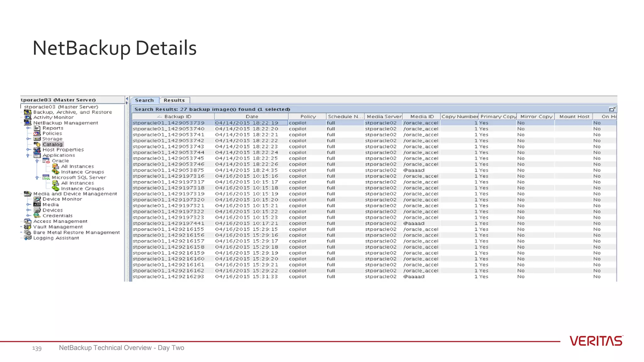Sort by Date column header
The width and height of the screenshot is (644, 362).
point(252,117)
